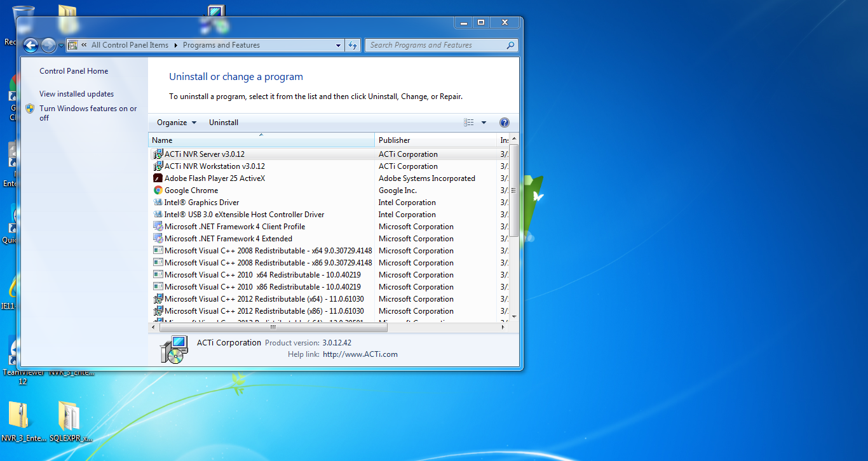
Task: Click All Control Panel Items breadcrumb
Action: pyautogui.click(x=130, y=45)
